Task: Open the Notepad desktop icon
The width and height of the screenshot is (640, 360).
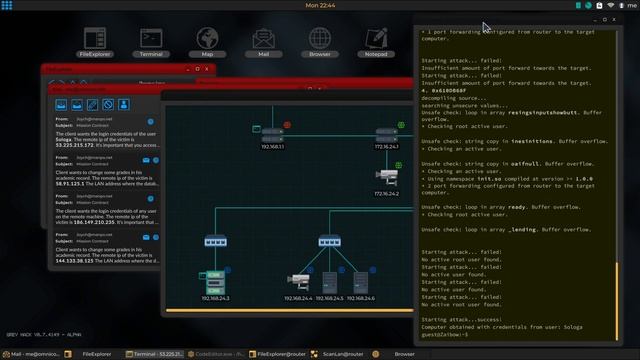Action: coord(376,41)
